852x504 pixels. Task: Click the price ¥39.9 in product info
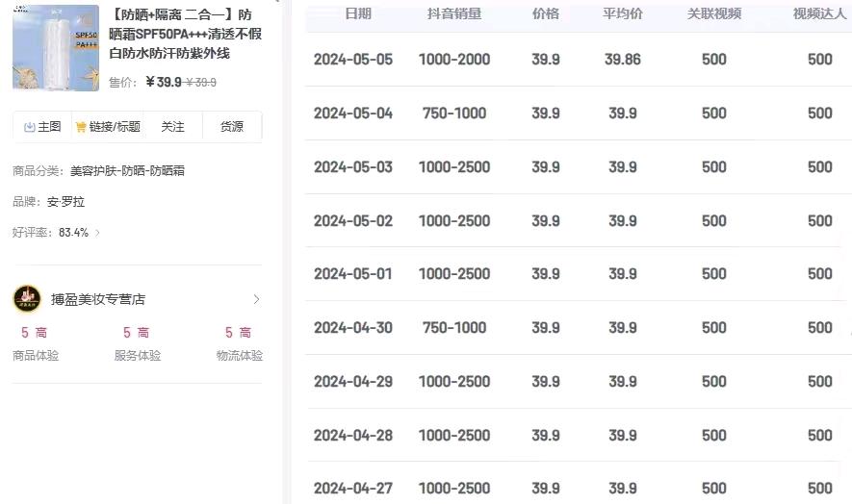click(164, 82)
